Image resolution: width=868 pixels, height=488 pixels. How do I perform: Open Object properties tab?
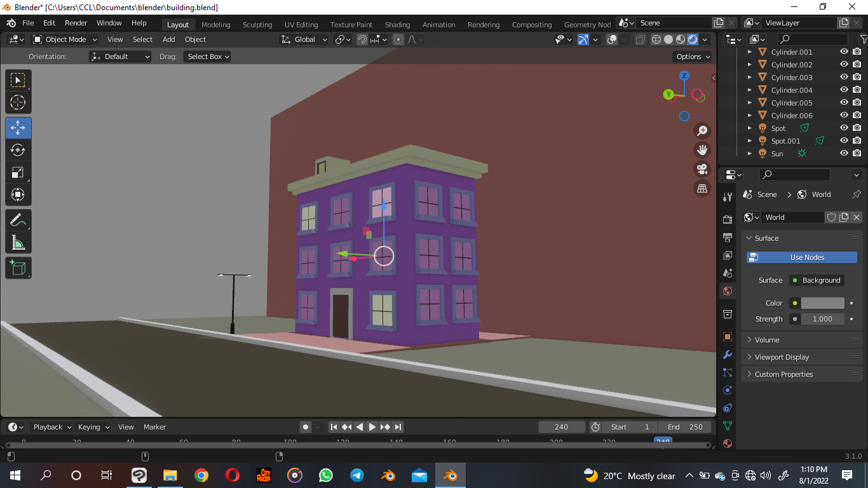click(x=728, y=337)
